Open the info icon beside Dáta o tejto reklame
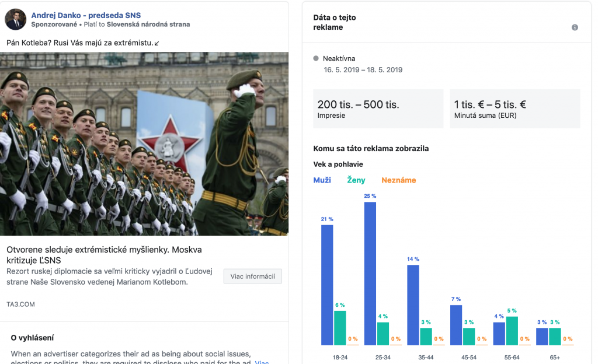The width and height of the screenshot is (598, 364). point(575,27)
